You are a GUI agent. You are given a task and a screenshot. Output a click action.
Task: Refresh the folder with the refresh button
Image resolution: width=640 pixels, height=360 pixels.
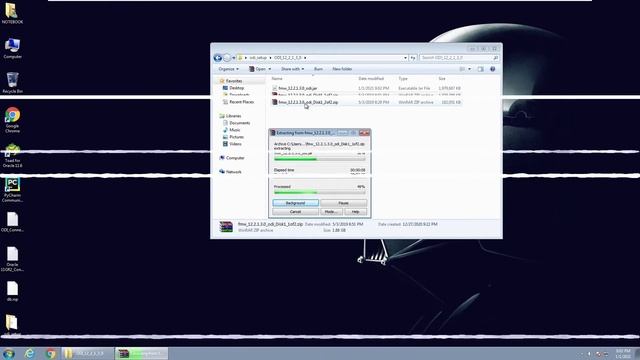click(x=413, y=58)
